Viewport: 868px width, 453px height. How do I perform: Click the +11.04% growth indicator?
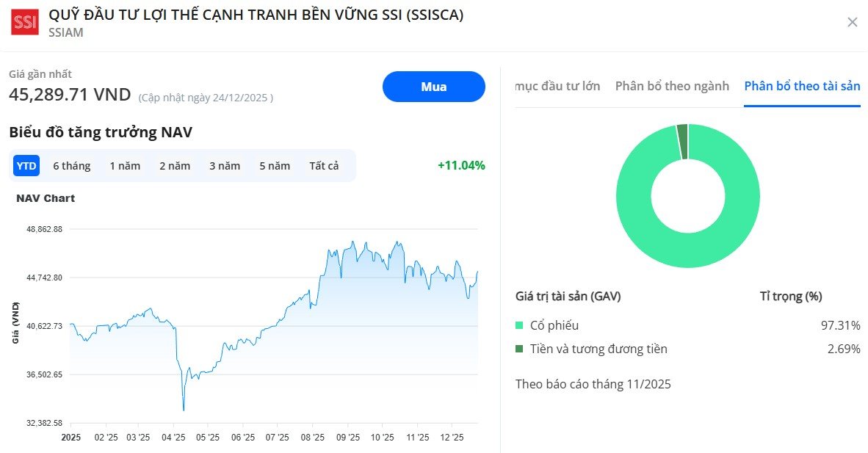(x=463, y=165)
